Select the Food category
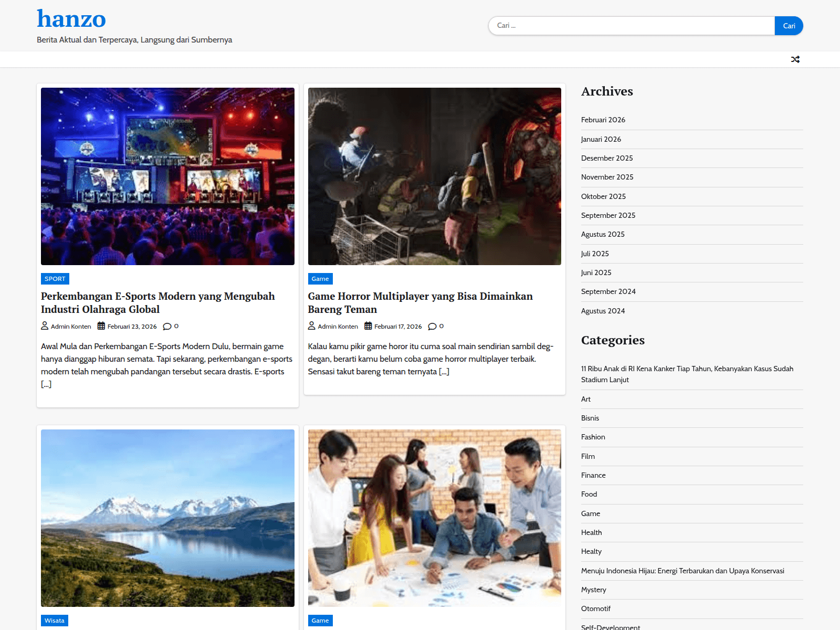Viewport: 840px width, 630px height. [x=589, y=494]
